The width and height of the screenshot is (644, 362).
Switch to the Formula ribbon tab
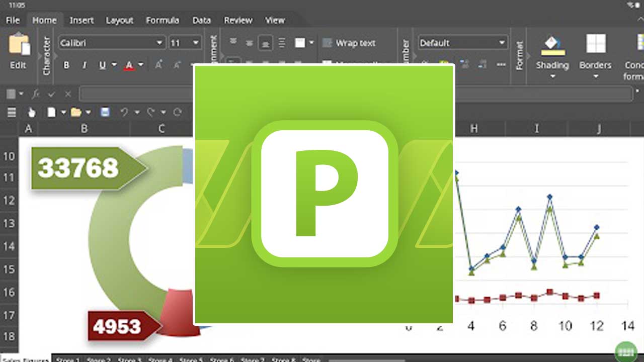(162, 21)
